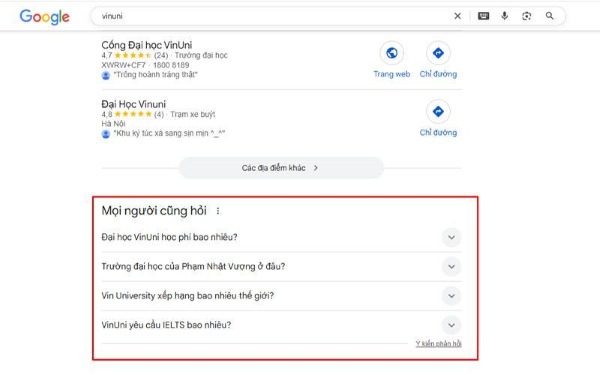Start voice search with microphone
The image size is (600, 375).
[x=505, y=16]
